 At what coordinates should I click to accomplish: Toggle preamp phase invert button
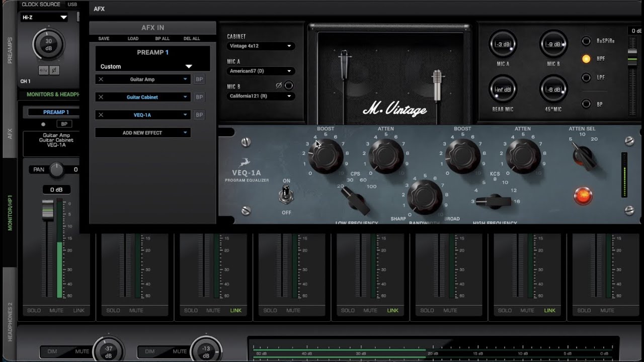(x=54, y=70)
